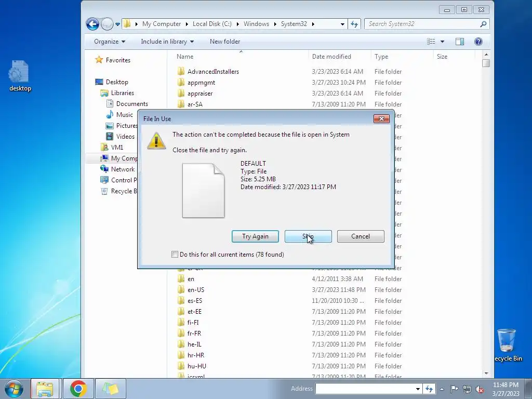This screenshot has height=399, width=532.
Task: Select the he-IL folder
Action: 189,344
